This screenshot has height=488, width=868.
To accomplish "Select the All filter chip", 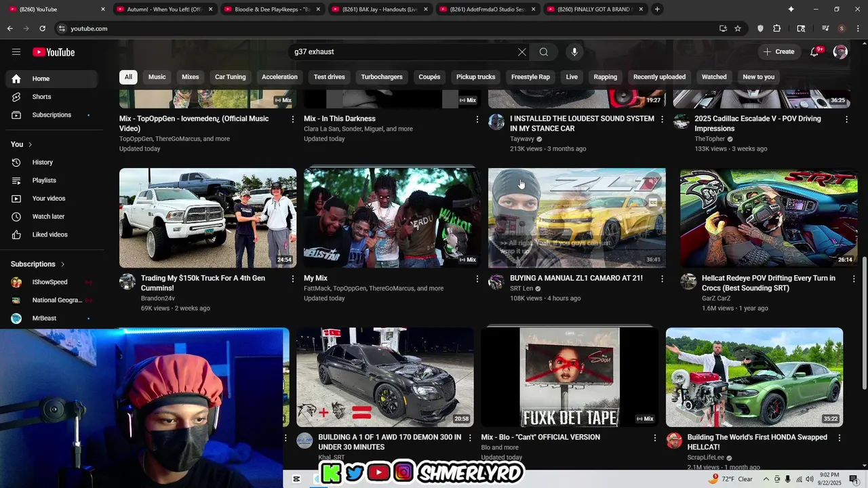I will (x=128, y=77).
